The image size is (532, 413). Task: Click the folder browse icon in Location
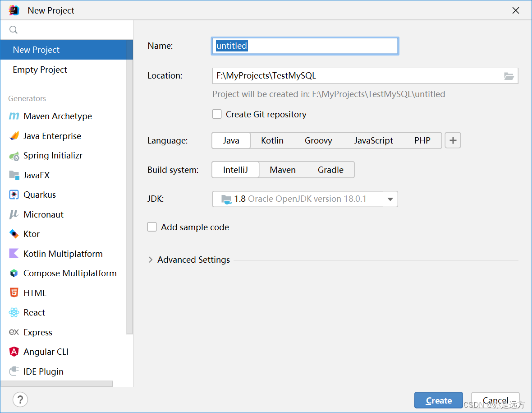click(x=509, y=76)
